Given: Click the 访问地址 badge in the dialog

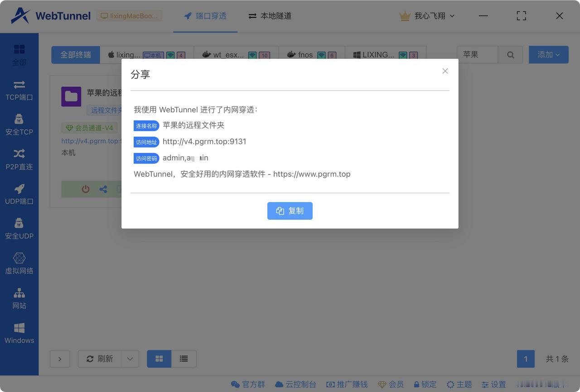Looking at the screenshot, I should coord(146,142).
